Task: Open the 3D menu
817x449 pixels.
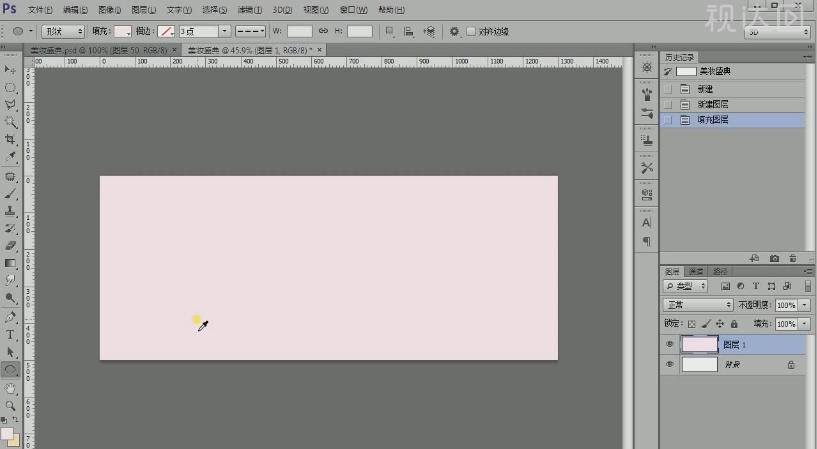Action: (282, 10)
